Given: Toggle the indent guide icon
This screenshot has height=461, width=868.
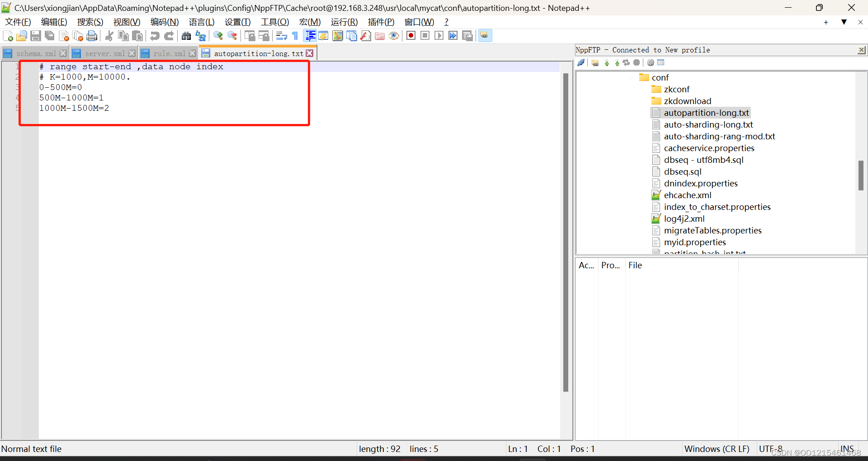Looking at the screenshot, I should coord(310,36).
